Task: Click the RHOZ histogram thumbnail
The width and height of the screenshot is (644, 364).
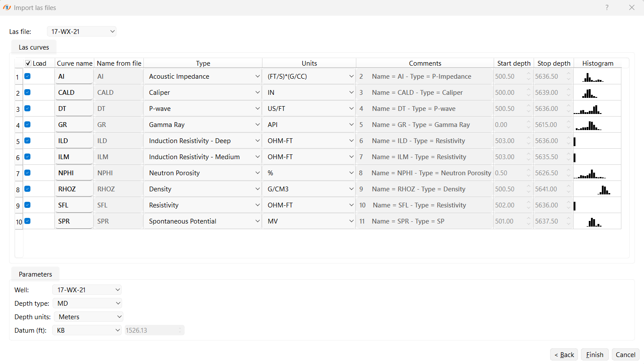Action: coord(598,189)
